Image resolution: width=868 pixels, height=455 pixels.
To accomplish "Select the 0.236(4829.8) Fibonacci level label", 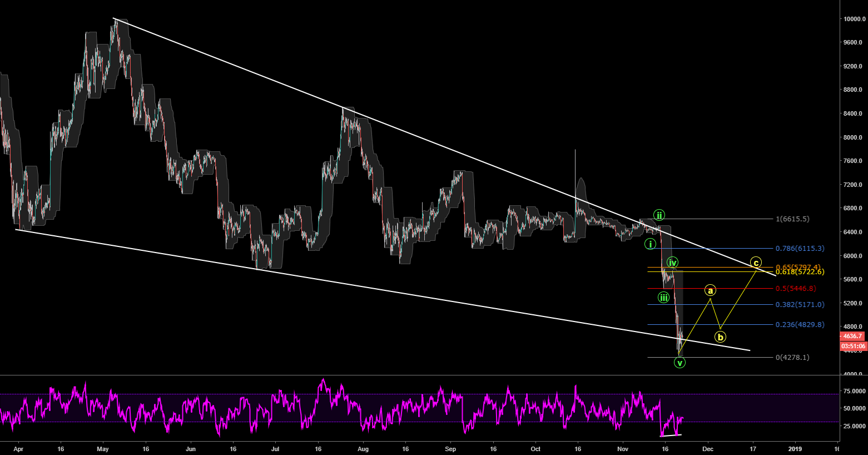I will pyautogui.click(x=800, y=325).
